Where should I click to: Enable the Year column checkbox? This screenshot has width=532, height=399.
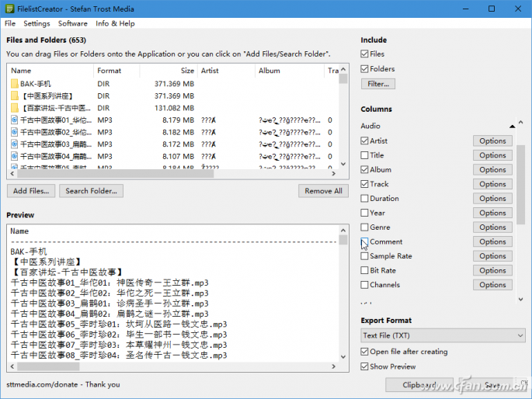pos(364,213)
